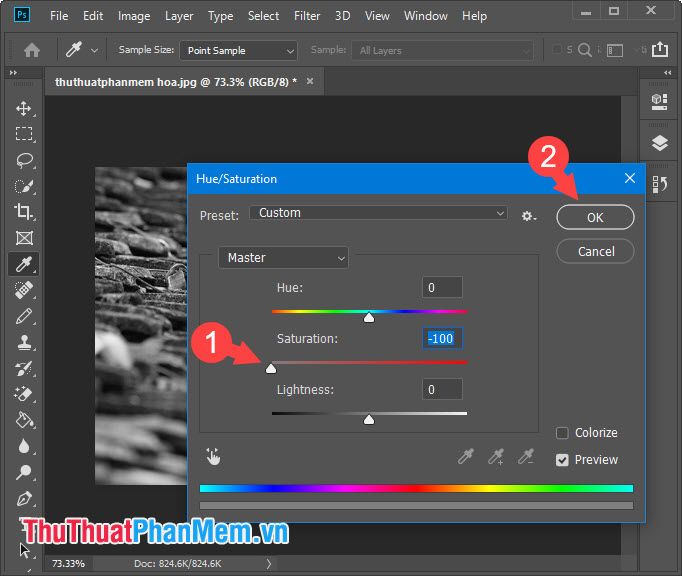Click the Home icon in options bar
Viewport: 682px width, 576px height.
pyautogui.click(x=32, y=50)
